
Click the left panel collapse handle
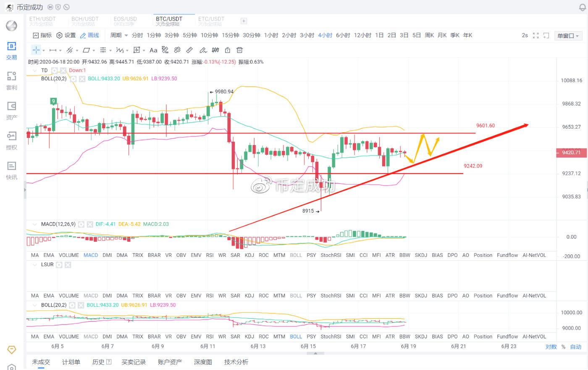click(24, 190)
